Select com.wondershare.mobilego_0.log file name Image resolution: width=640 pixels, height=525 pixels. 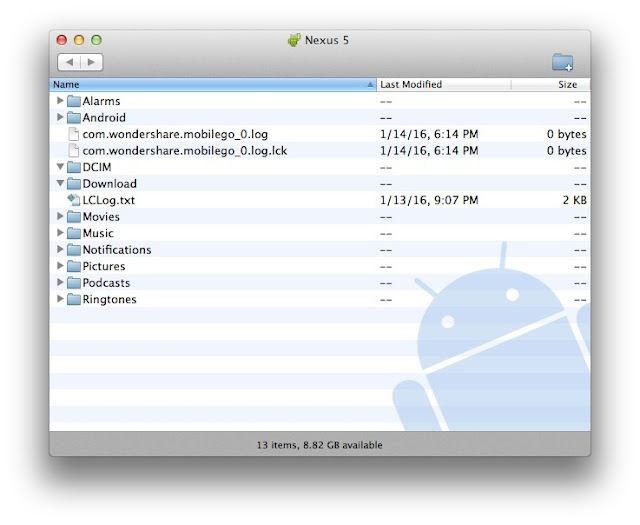(x=175, y=134)
